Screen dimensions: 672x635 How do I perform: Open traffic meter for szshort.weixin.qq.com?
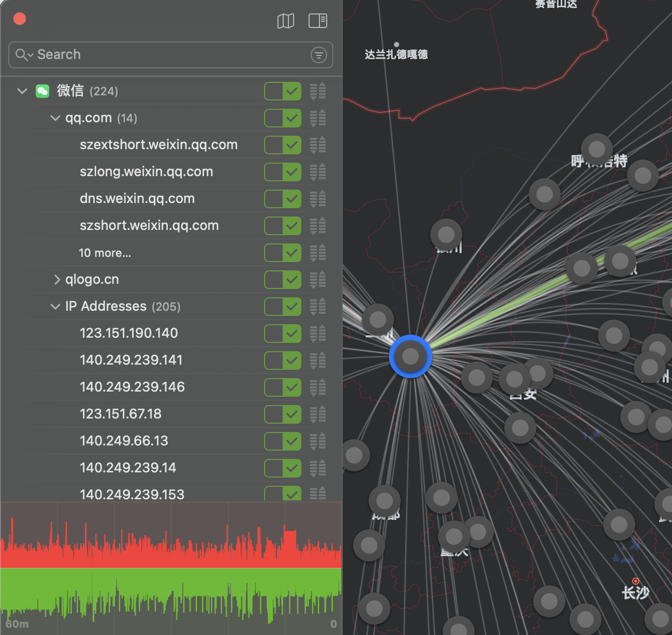coord(318,226)
